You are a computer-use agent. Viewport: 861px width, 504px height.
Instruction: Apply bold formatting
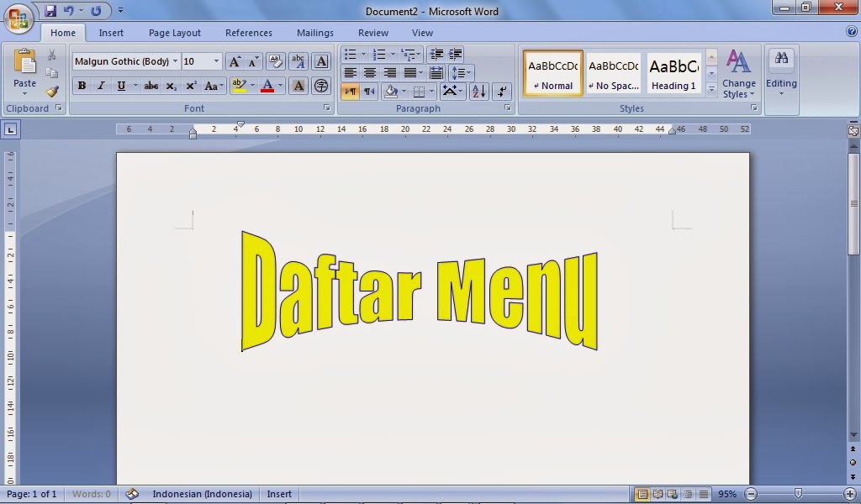point(82,87)
